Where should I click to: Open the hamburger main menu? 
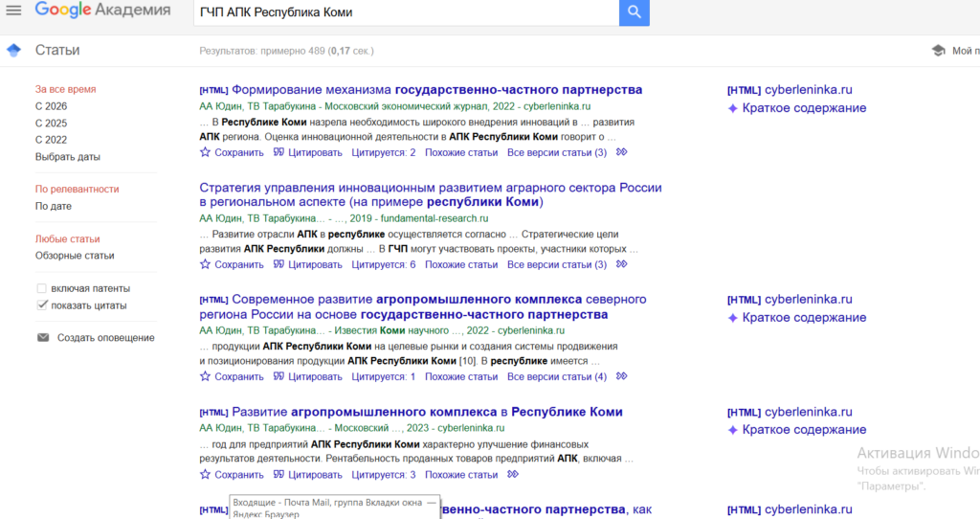[13, 11]
